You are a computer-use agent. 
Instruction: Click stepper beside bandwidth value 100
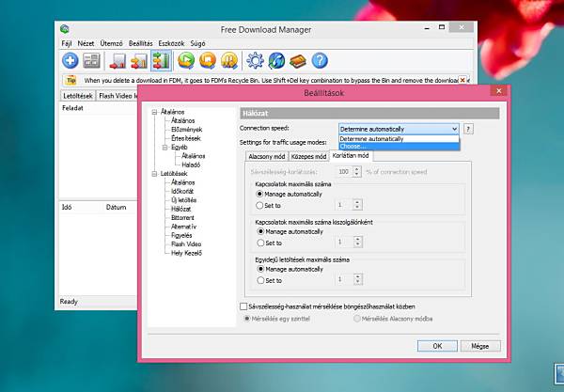(357, 171)
